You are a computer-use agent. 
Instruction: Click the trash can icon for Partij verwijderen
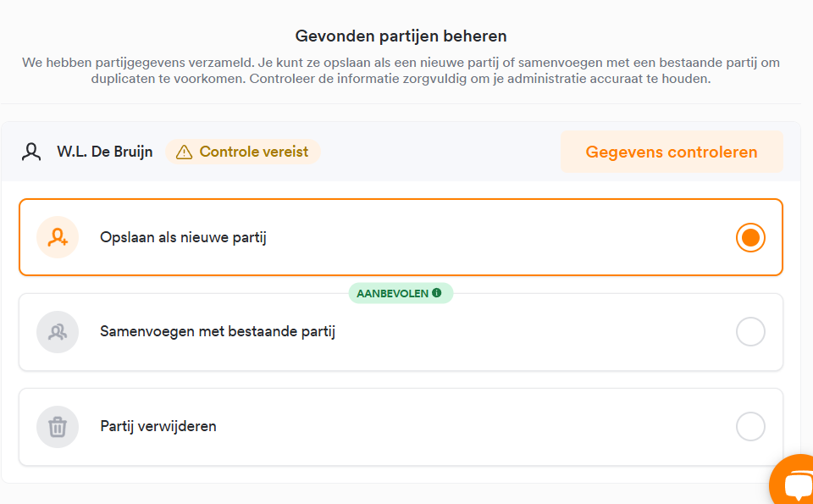point(58,427)
